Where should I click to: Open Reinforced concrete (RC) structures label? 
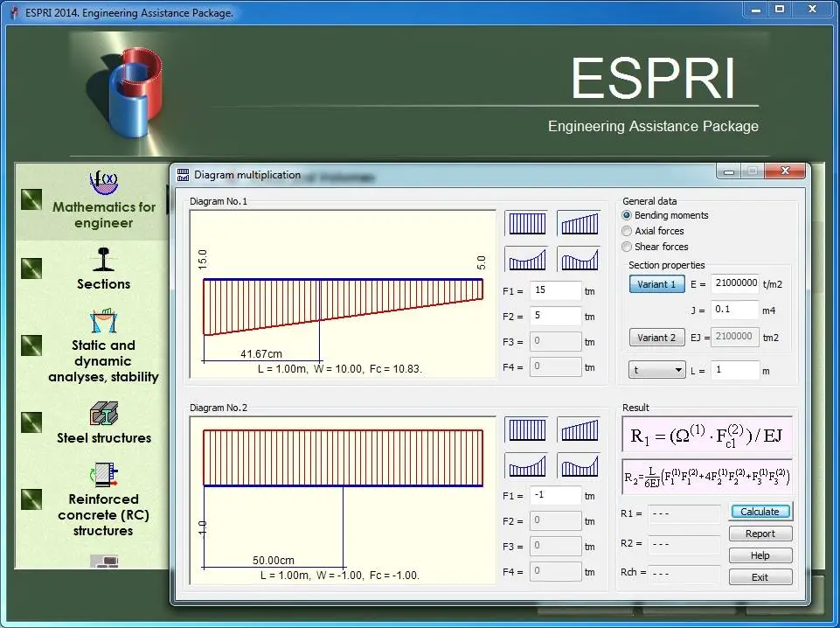103,515
